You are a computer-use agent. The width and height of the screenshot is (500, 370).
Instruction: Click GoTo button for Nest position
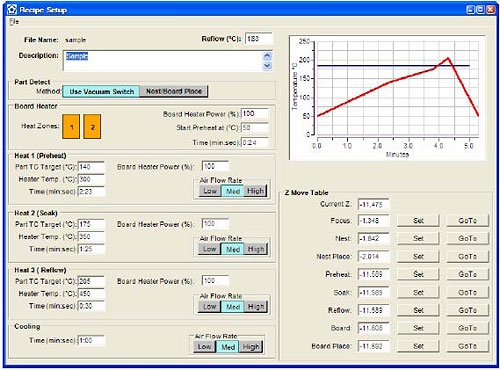(x=467, y=238)
